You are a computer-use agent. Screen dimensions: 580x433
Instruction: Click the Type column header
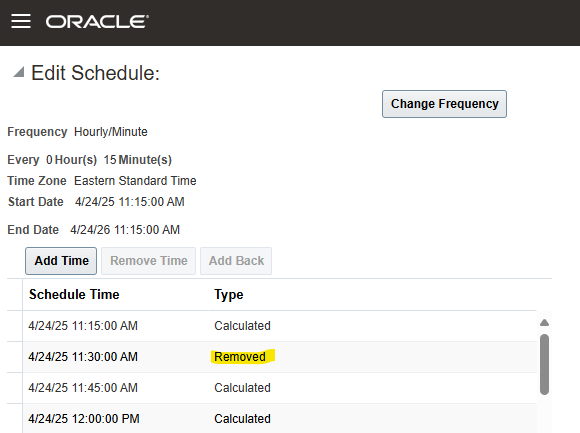[229, 295]
